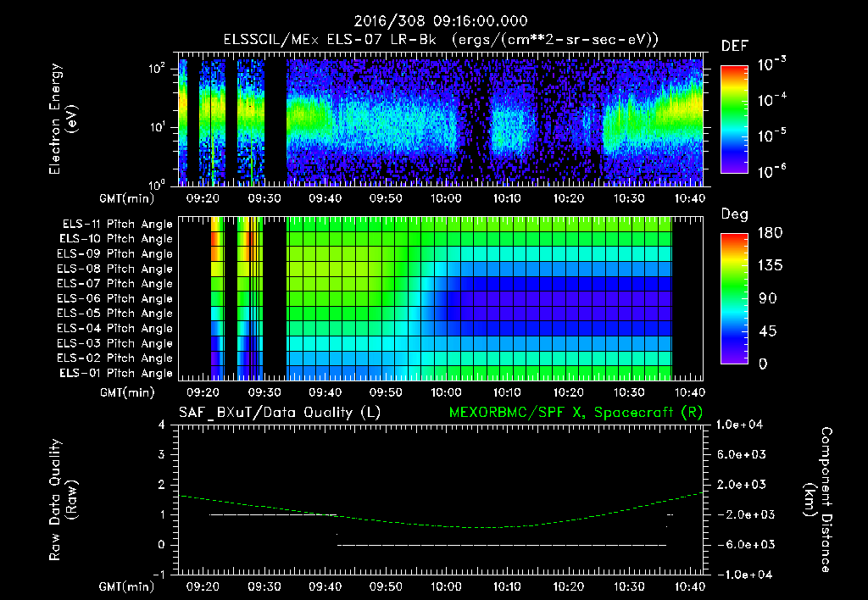Click '10^-6' DEF color bar tick

click(x=772, y=171)
